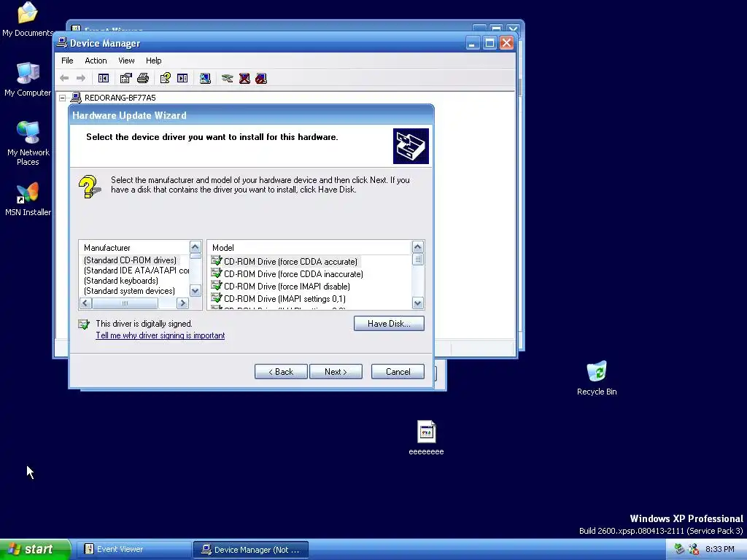Select (Standard IDE ATA/ATAPI manufacturer entry
This screenshot has height=560, width=747.
coord(136,271)
